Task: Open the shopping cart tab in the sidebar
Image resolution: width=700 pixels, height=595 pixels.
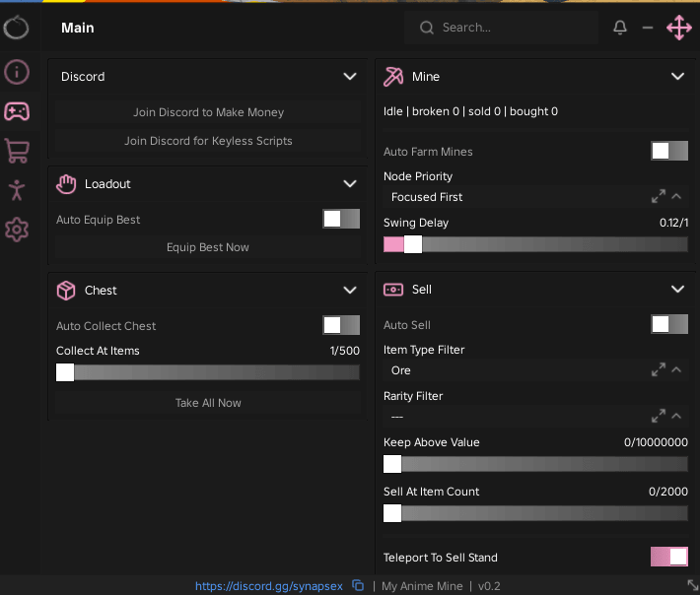Action: [x=17, y=151]
